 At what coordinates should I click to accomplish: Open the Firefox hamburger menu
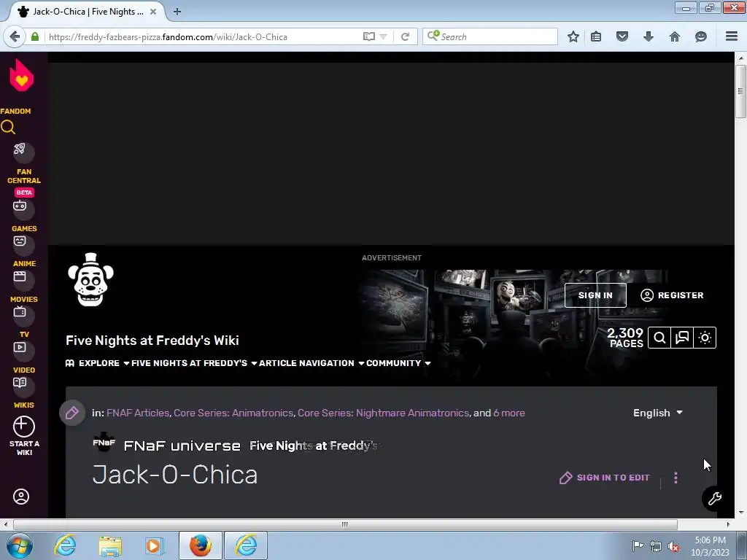(x=732, y=36)
